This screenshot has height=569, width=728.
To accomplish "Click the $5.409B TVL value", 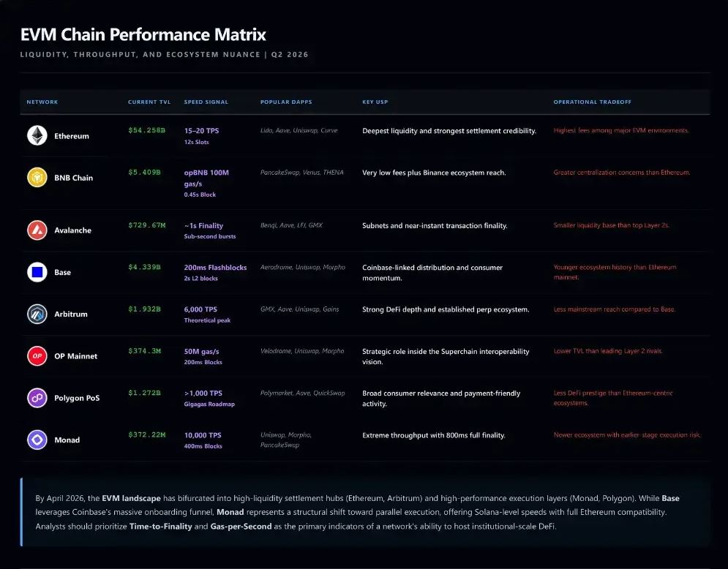I will tap(144, 172).
